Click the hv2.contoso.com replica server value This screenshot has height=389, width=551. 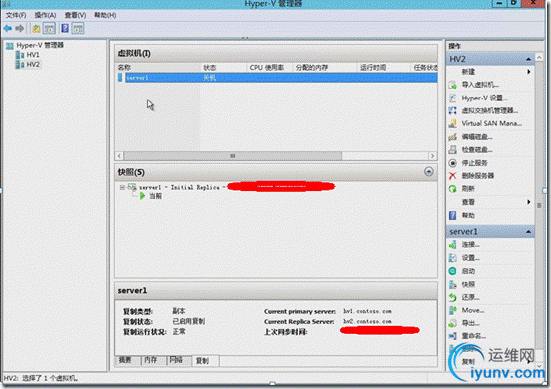point(367,322)
